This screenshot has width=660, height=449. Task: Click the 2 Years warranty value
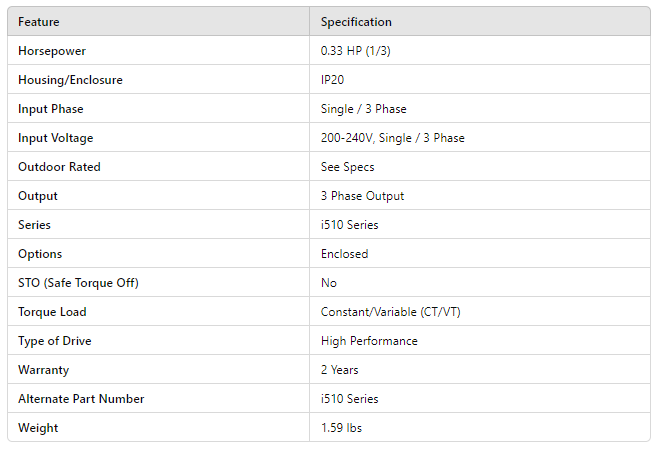click(x=341, y=370)
